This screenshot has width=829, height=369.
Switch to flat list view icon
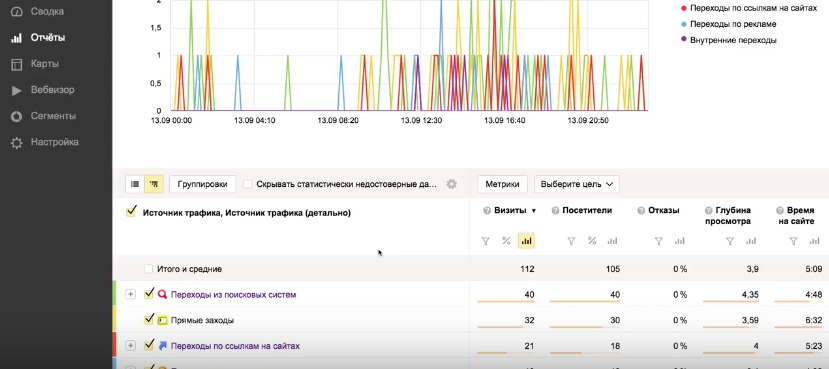pos(135,184)
